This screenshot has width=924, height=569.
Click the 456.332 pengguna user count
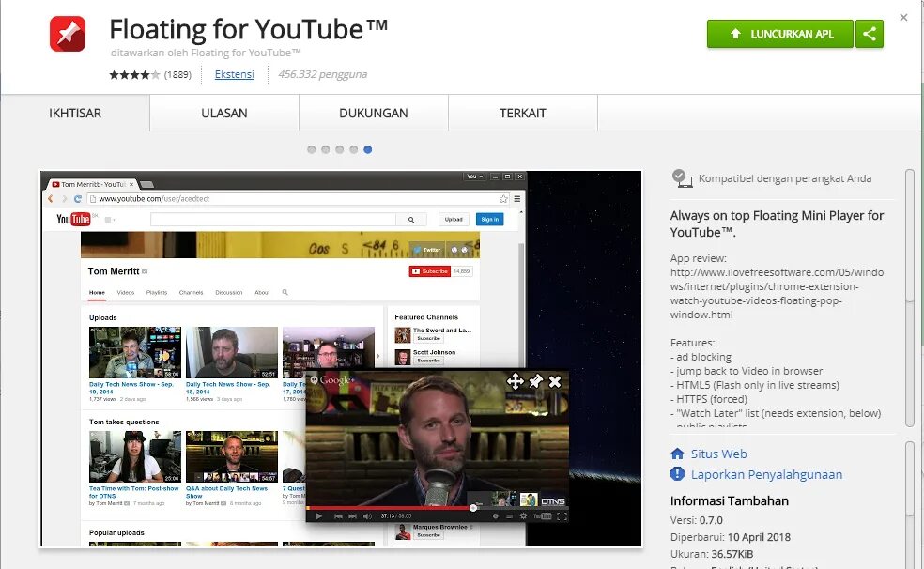pos(322,74)
